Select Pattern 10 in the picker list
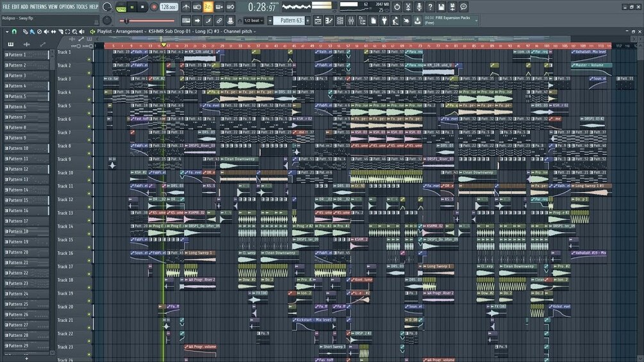 pos(26,148)
